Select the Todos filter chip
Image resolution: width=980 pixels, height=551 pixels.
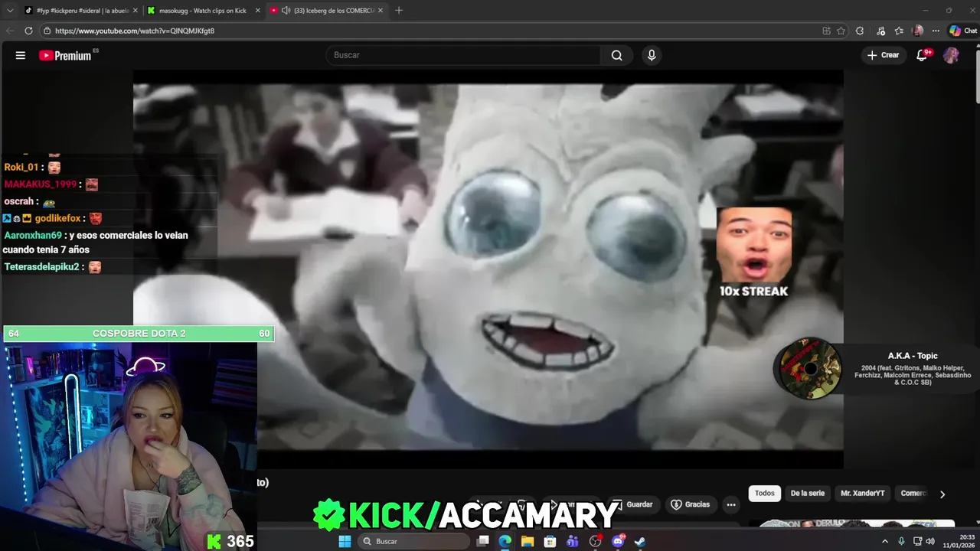coord(765,493)
